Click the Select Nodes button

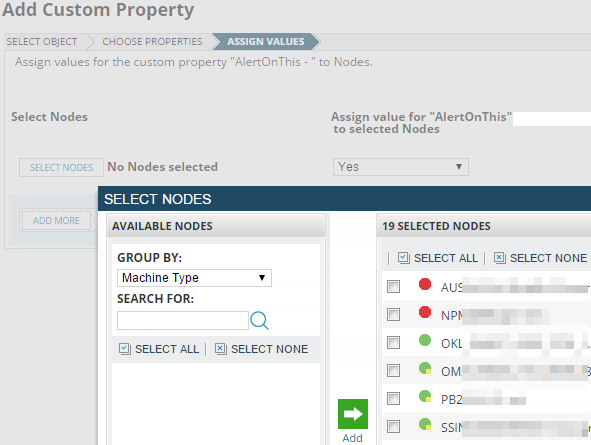click(x=61, y=167)
